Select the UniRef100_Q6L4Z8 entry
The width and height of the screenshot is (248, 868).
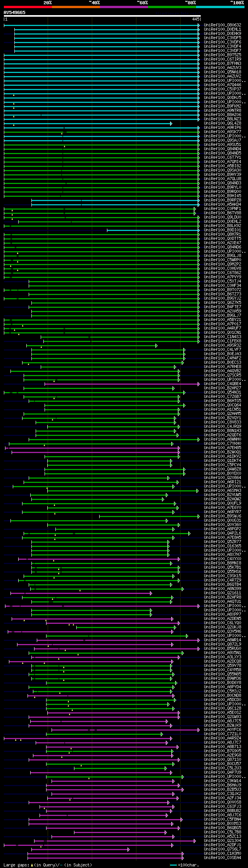click(x=222, y=123)
